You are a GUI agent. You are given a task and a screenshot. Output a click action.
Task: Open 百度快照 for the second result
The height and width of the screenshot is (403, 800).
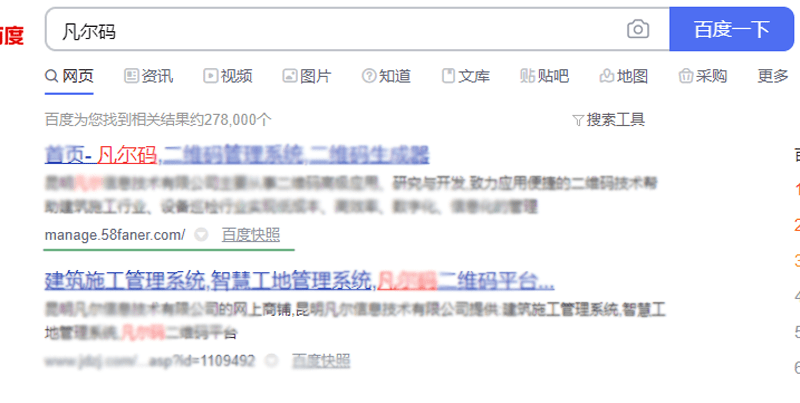point(321,361)
